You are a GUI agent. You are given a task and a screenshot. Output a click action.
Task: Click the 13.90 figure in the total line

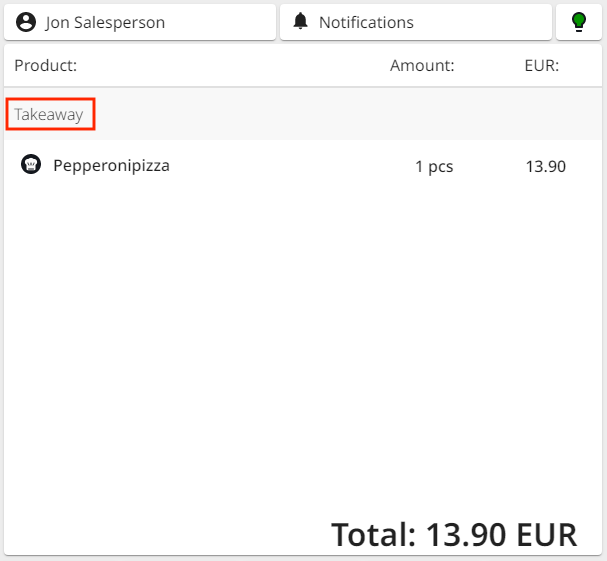pos(467,535)
